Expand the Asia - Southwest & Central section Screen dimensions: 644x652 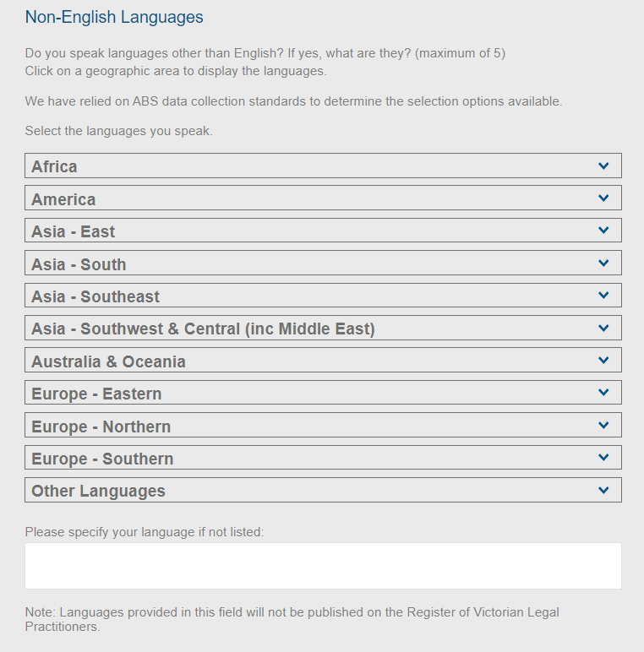203,329
